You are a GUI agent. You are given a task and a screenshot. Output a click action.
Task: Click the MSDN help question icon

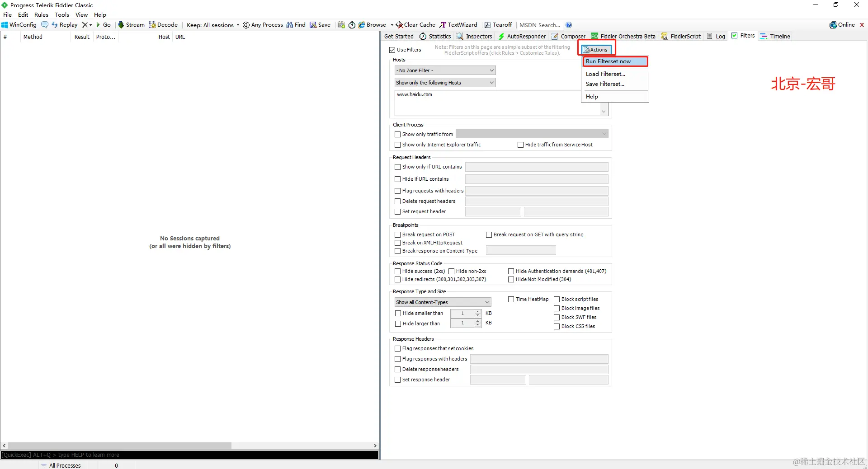pyautogui.click(x=569, y=25)
